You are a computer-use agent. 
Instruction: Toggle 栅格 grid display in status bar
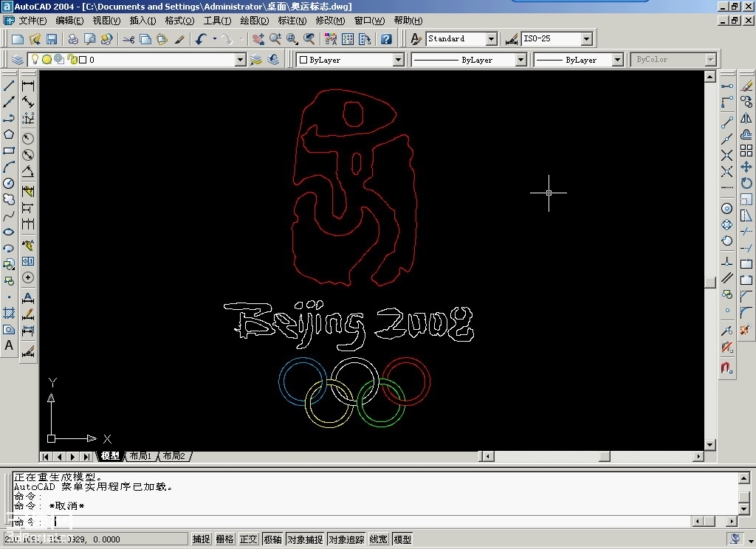click(x=224, y=539)
